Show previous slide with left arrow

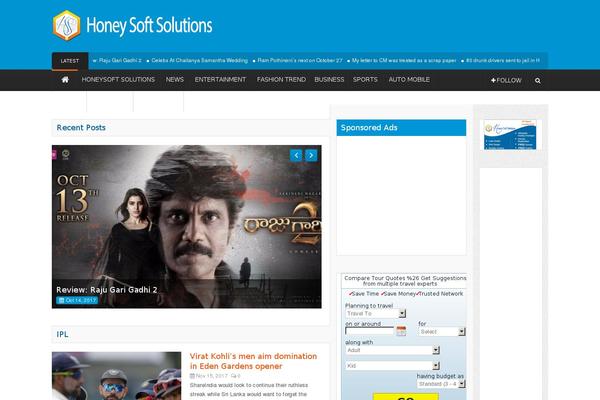296,155
